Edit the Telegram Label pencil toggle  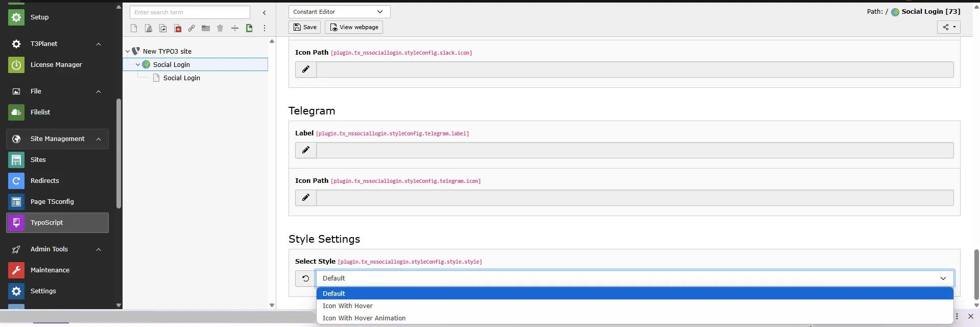306,150
